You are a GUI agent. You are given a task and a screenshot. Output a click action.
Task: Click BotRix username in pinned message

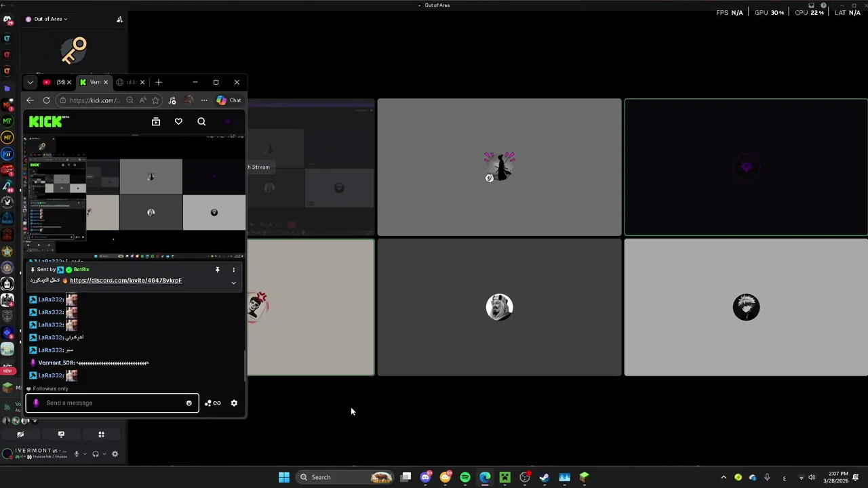point(81,270)
